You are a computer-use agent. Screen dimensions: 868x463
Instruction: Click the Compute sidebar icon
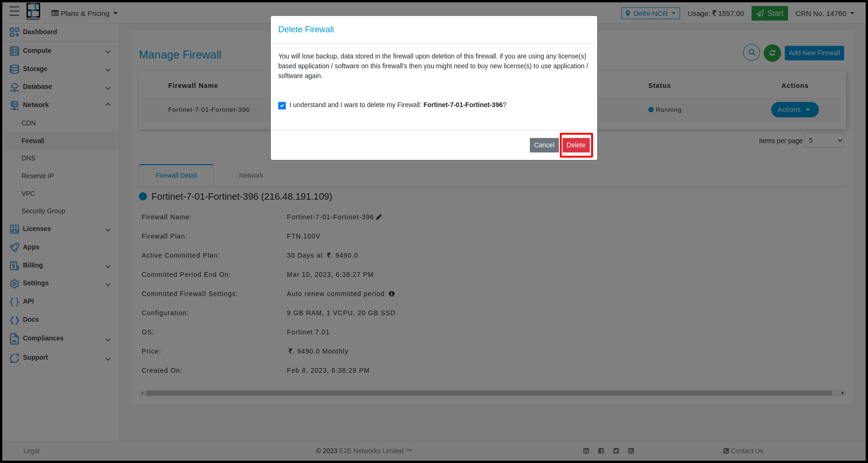tap(14, 51)
